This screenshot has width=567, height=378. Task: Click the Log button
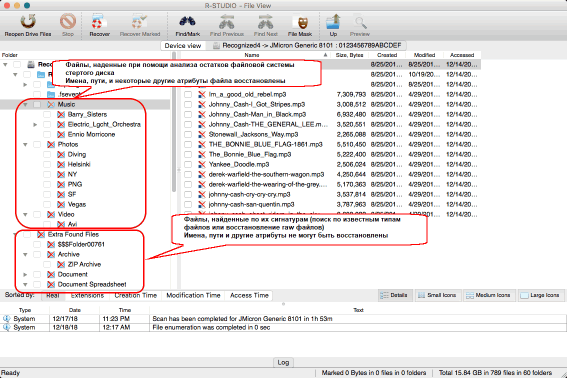click(283, 362)
